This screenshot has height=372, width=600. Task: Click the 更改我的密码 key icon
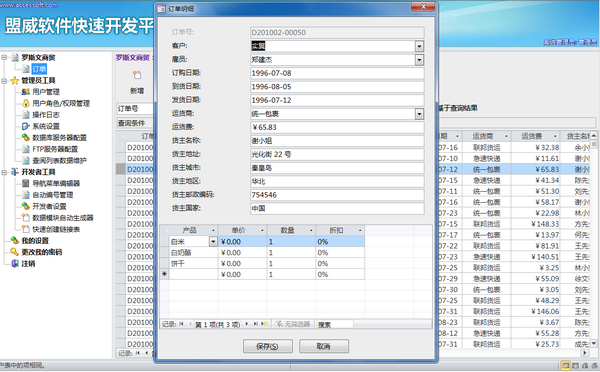click(15, 252)
